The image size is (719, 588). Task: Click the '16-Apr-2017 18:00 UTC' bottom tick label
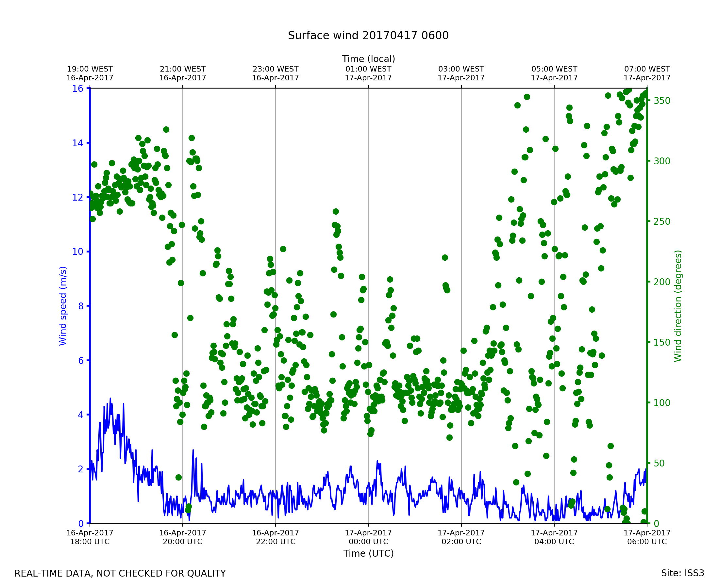pos(90,537)
